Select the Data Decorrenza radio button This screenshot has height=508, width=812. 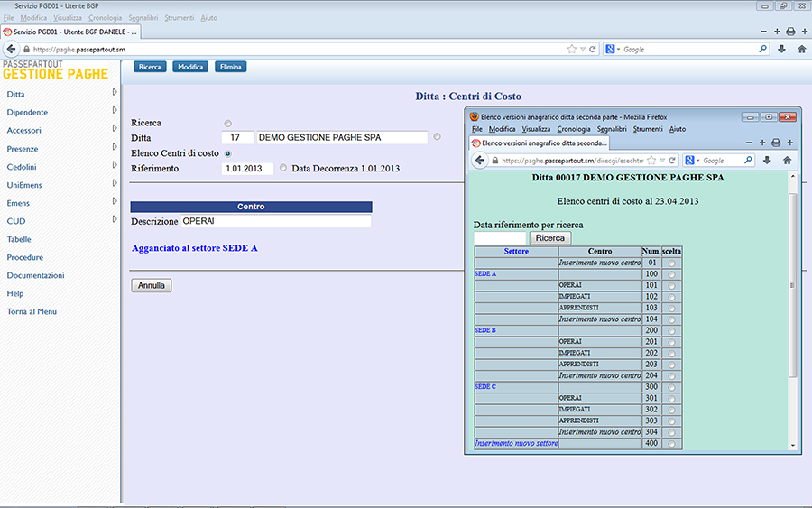pyautogui.click(x=282, y=168)
